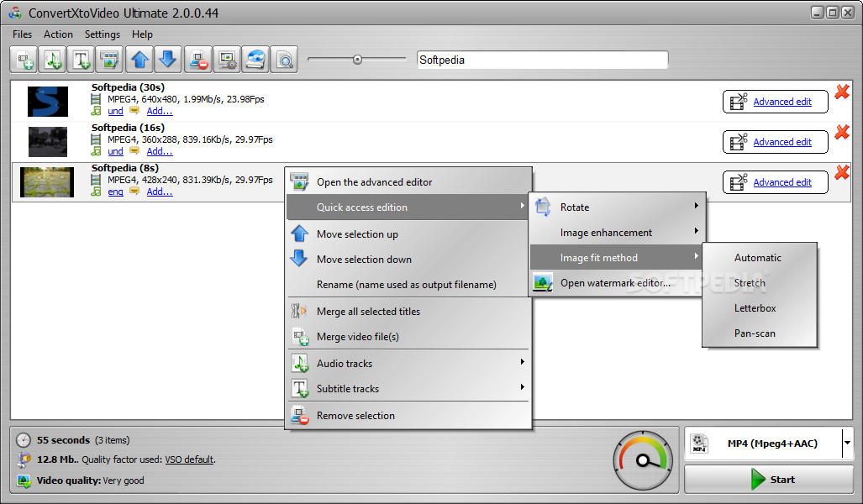This screenshot has height=504, width=863.
Task: Click the blue down arrow toolbar button
Action: click(168, 60)
